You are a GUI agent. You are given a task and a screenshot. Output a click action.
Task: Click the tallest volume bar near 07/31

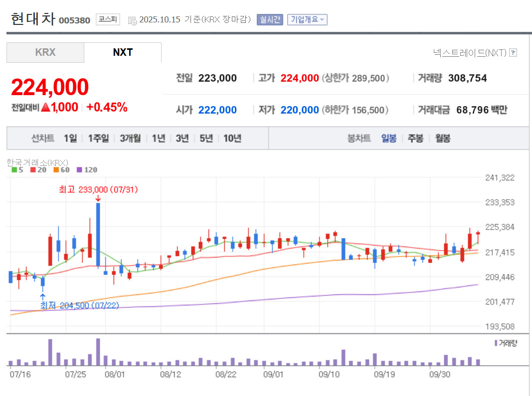tap(98, 352)
